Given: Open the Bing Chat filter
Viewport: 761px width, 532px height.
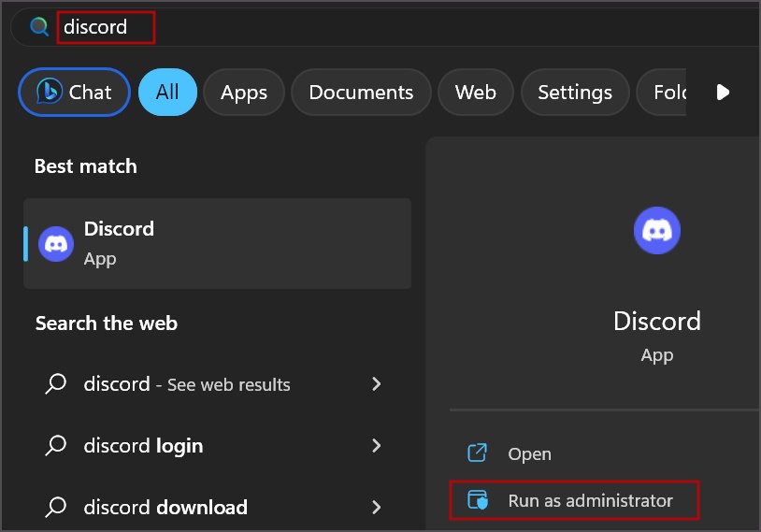Looking at the screenshot, I should point(74,93).
